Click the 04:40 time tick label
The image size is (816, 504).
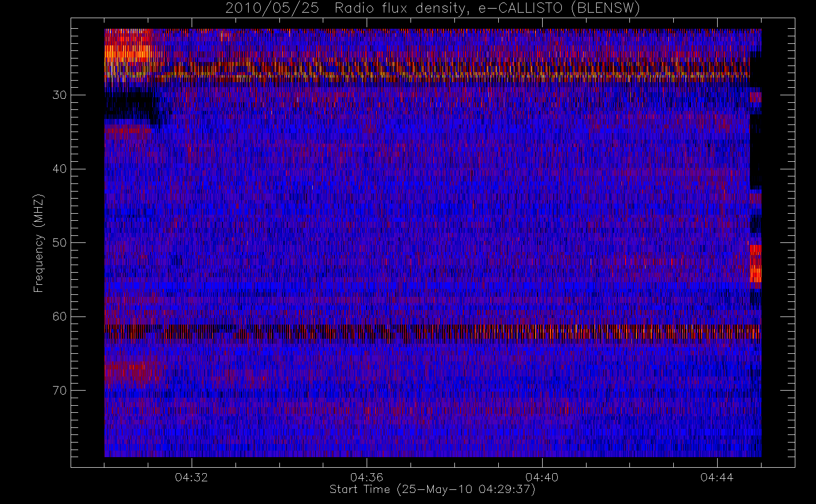point(542,477)
